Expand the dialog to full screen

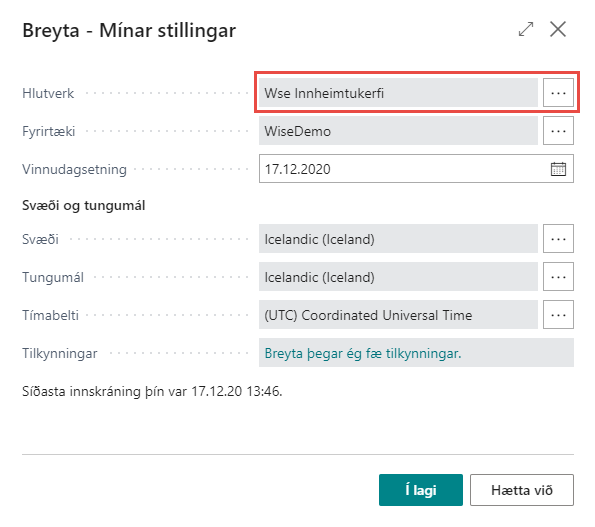(526, 29)
